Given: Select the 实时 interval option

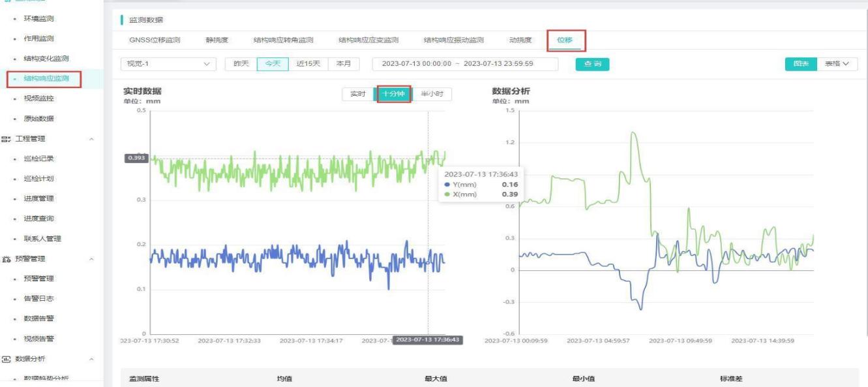Looking at the screenshot, I should 358,94.
